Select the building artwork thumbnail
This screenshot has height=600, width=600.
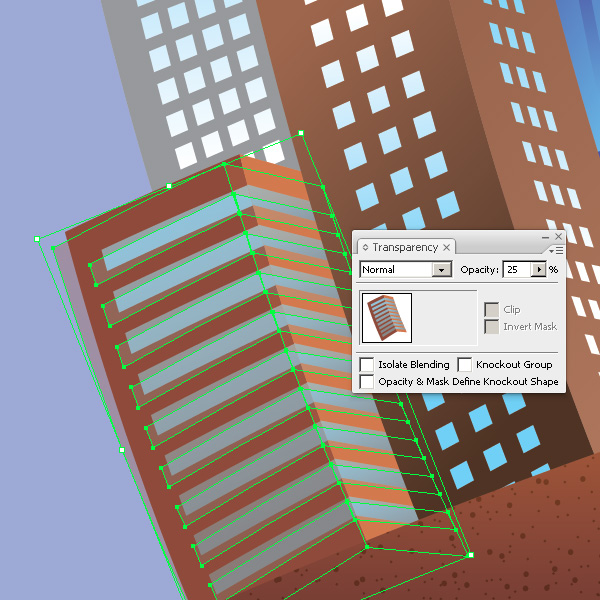(x=387, y=318)
